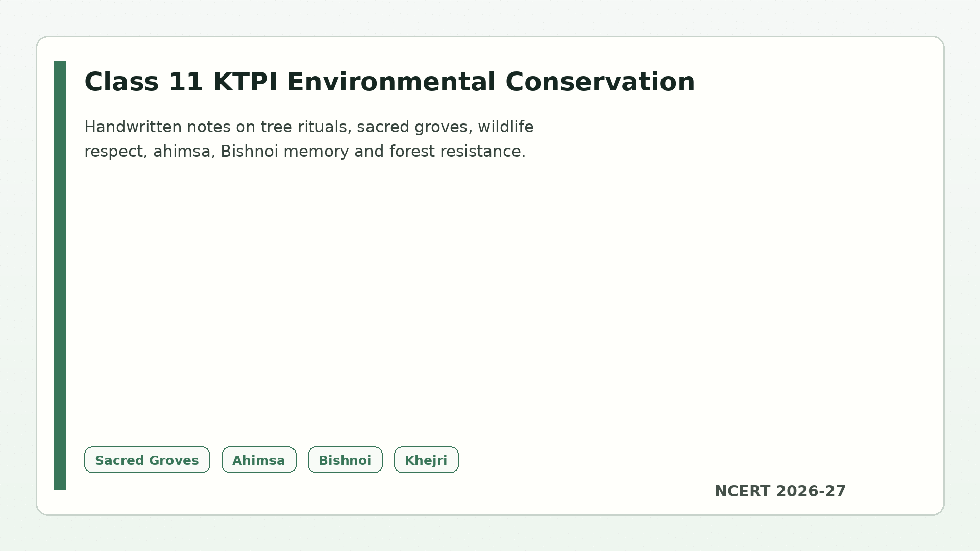The width and height of the screenshot is (980, 551).
Task: Click the title 'Class 11 KTPI Environmental Conservation'
Action: [389, 82]
